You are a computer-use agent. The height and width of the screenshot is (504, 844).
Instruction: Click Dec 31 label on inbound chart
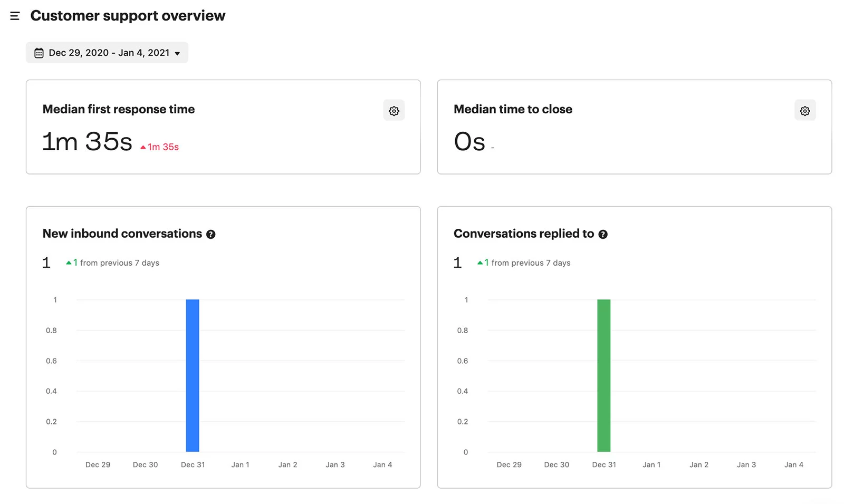pos(193,464)
